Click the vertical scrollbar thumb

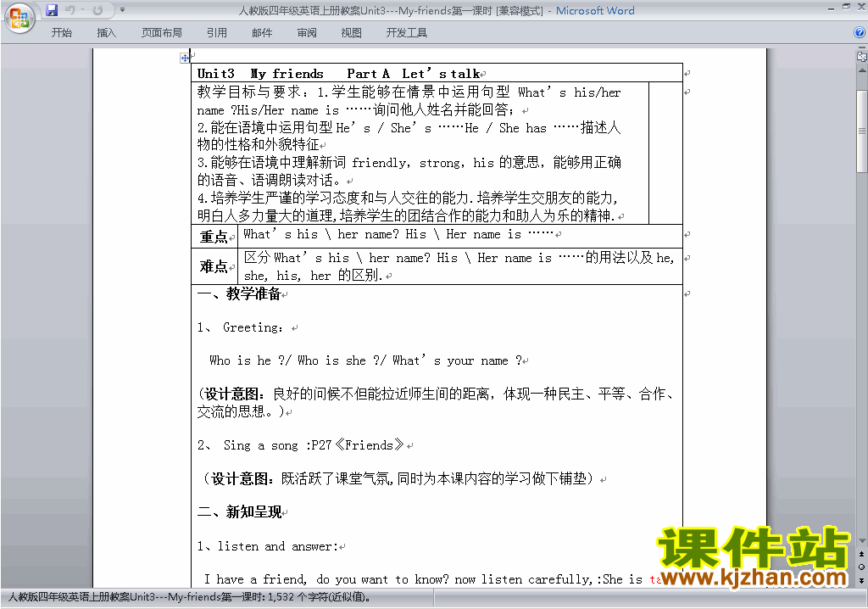[862, 131]
